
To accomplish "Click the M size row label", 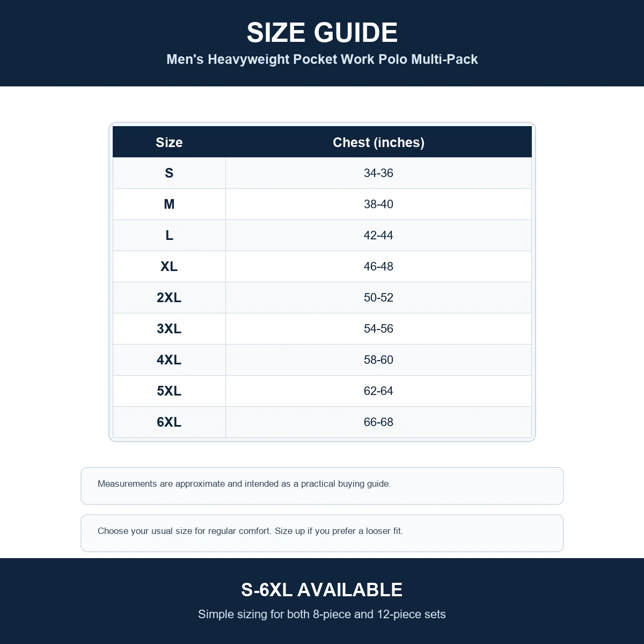I will point(169,204).
